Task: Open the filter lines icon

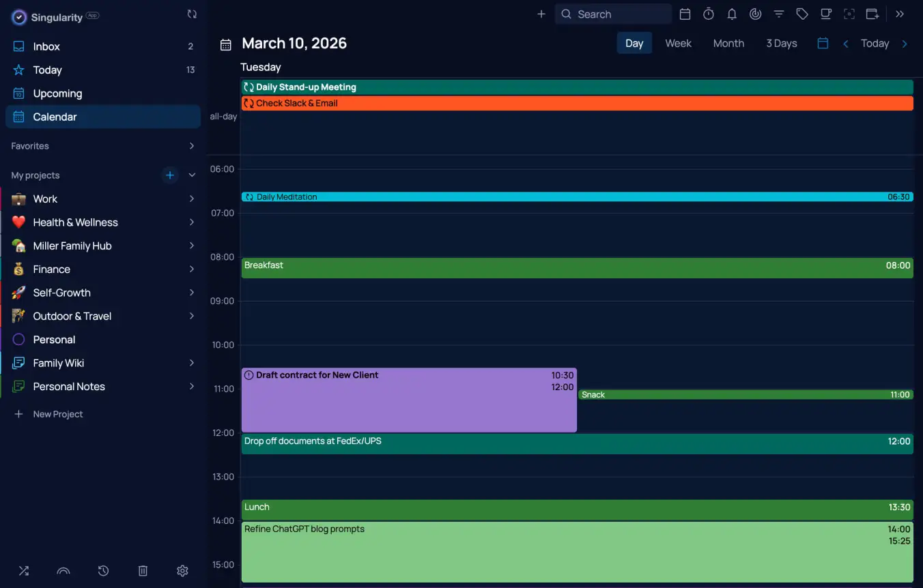Action: click(779, 14)
